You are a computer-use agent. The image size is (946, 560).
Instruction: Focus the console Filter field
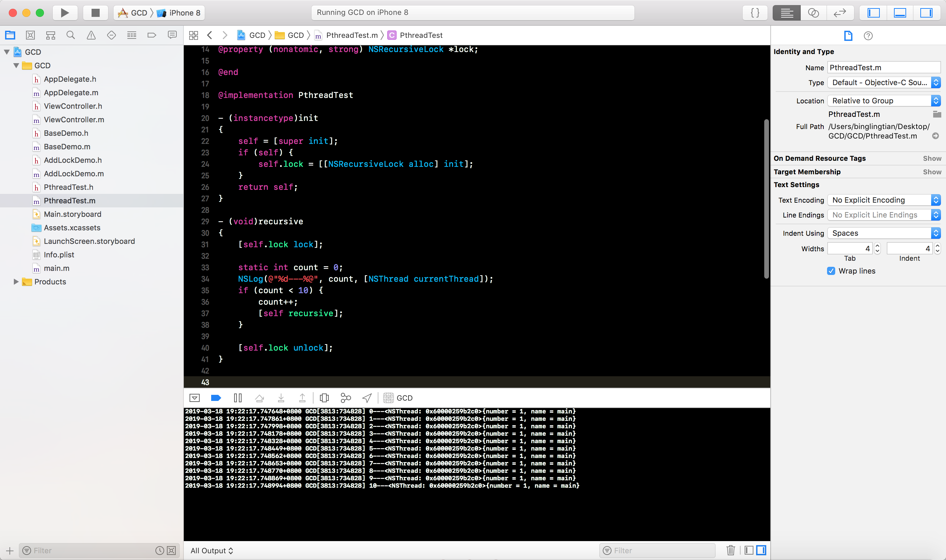pos(657,551)
